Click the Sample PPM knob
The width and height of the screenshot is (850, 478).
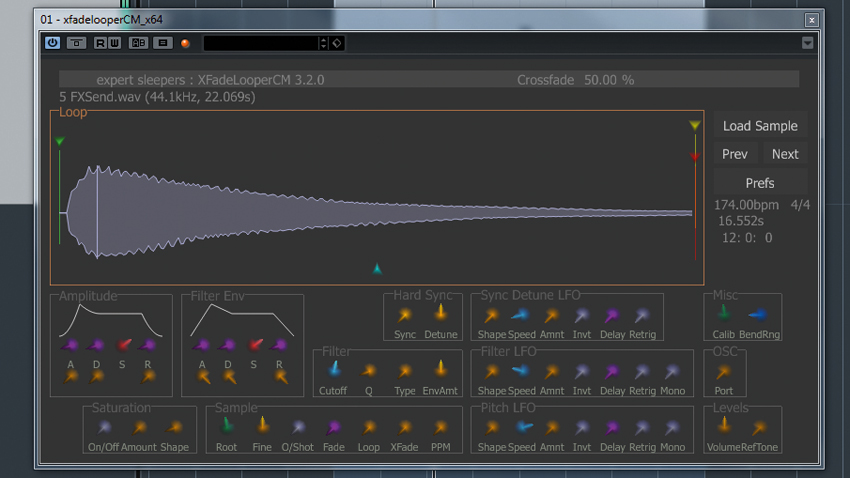point(440,428)
